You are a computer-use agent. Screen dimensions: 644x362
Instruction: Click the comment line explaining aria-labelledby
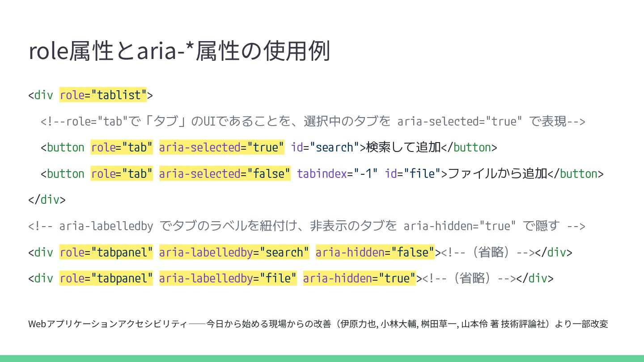tap(306, 226)
